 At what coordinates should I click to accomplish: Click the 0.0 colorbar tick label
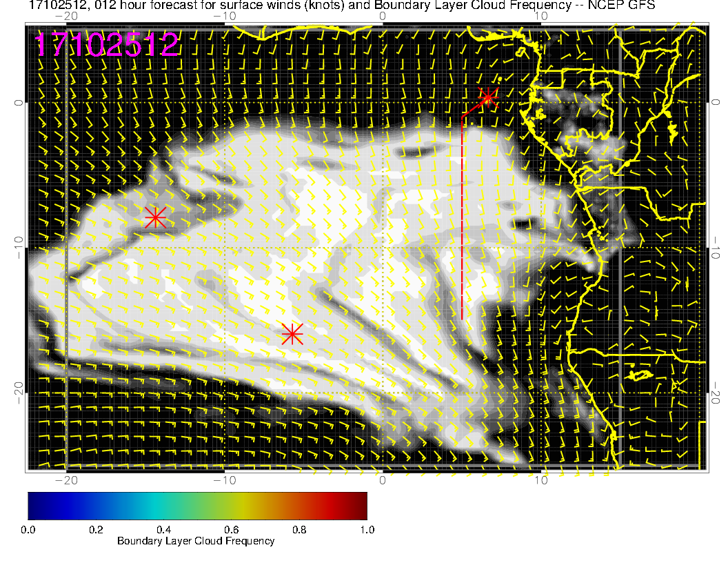coord(28,530)
